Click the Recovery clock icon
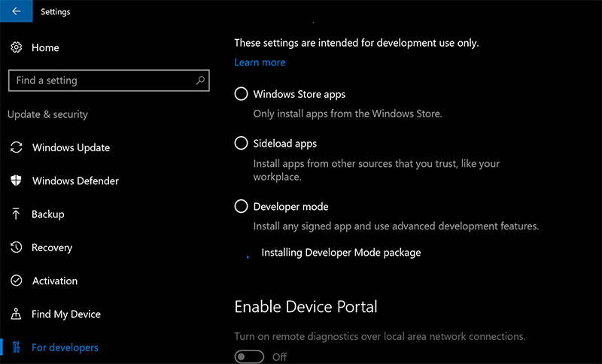This screenshot has width=602, height=364. click(x=16, y=247)
